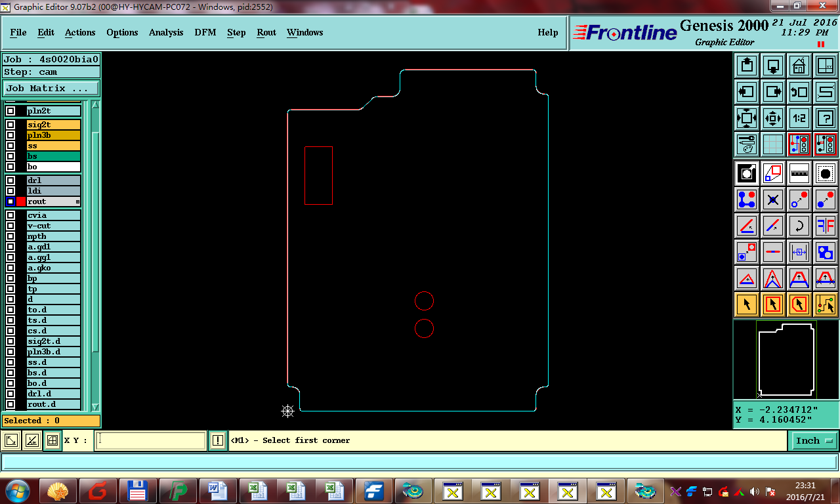The height and width of the screenshot is (504, 840).
Task: Click the board overview thumbnail
Action: coord(786,360)
